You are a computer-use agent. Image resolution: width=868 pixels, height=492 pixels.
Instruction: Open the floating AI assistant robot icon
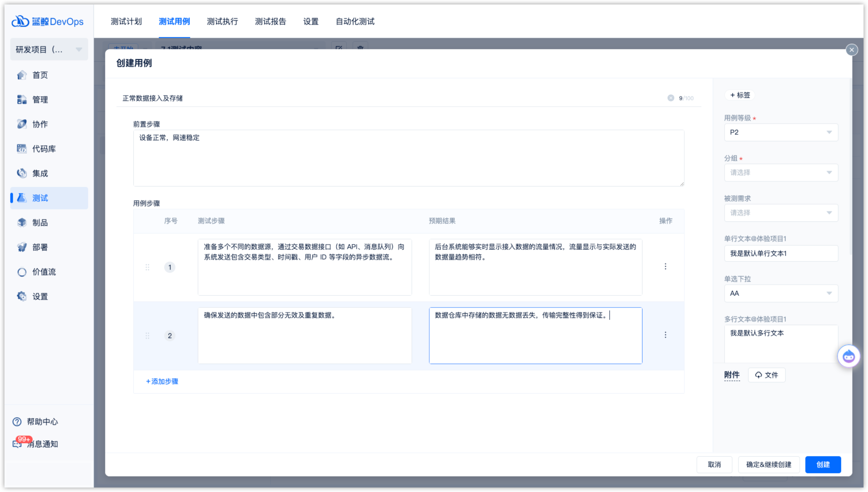[x=848, y=357]
